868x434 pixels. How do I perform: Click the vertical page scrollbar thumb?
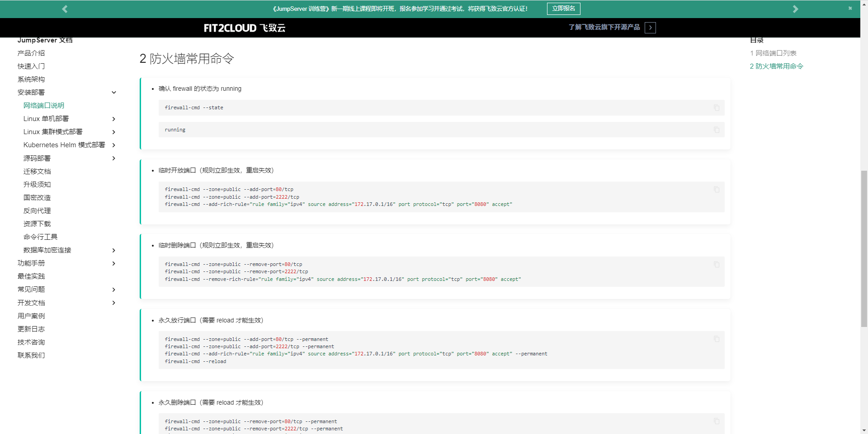(x=864, y=248)
